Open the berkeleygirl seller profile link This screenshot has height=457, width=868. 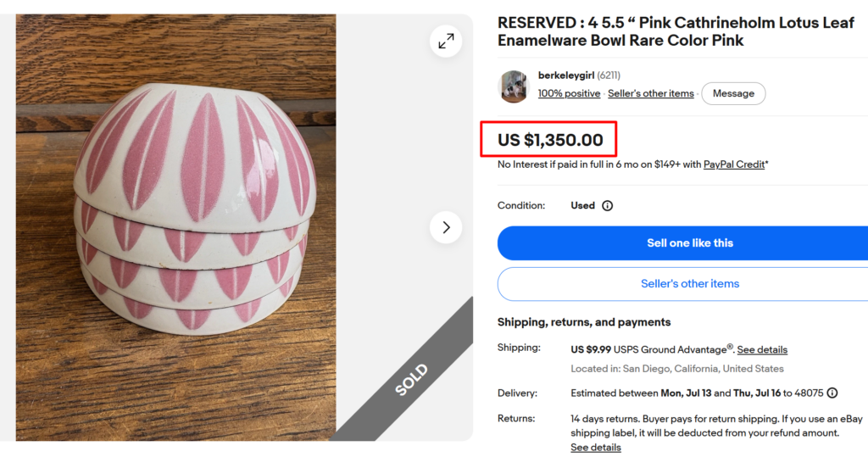point(565,75)
